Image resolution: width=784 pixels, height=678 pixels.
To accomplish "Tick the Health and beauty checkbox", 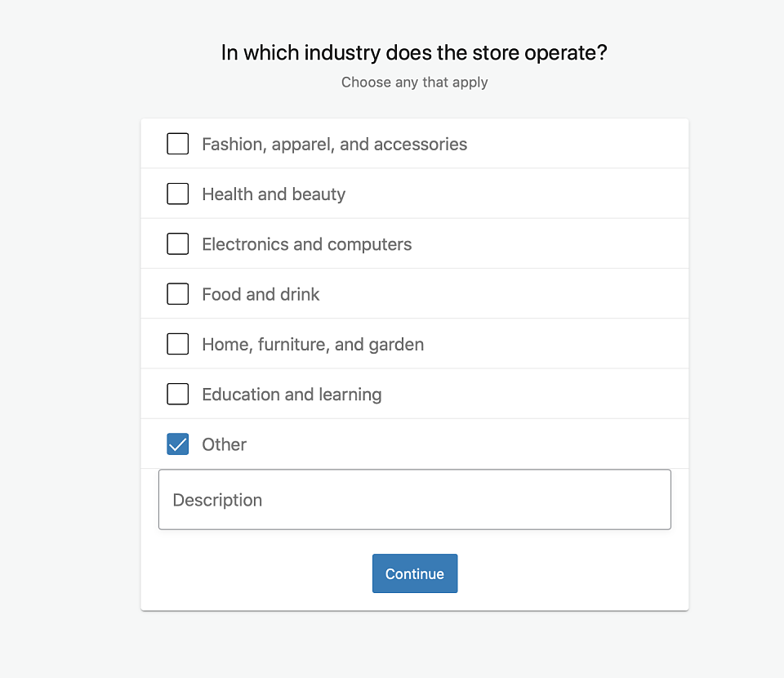I will (177, 194).
